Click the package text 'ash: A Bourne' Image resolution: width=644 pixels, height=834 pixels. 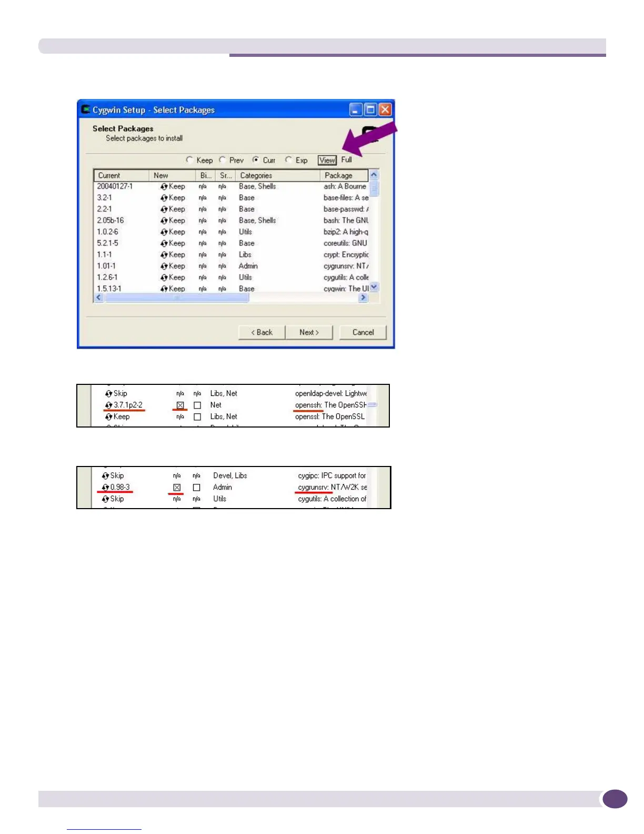point(345,186)
